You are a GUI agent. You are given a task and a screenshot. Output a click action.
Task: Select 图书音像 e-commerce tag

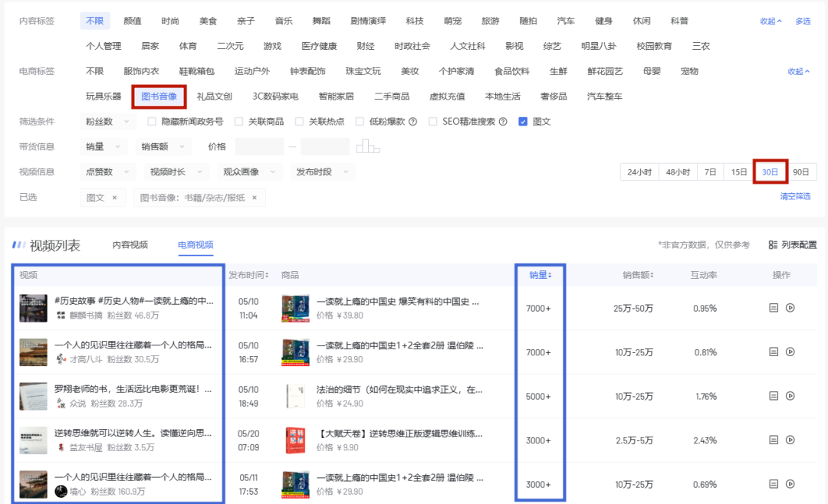pyautogui.click(x=159, y=97)
